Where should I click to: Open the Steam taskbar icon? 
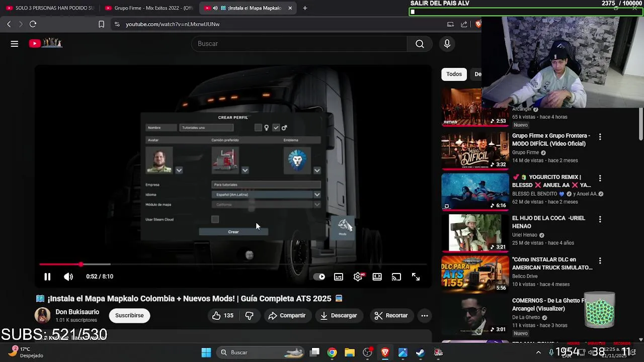click(x=420, y=352)
